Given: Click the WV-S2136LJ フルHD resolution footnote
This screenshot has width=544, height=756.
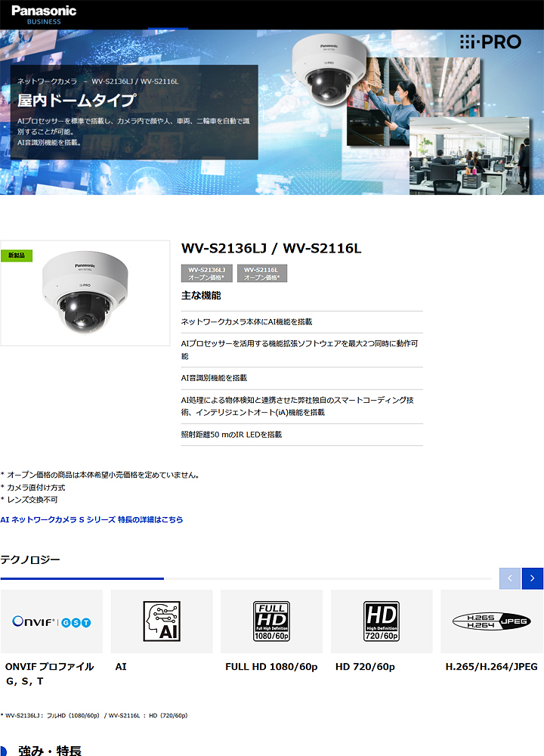Looking at the screenshot, I should click(x=94, y=715).
